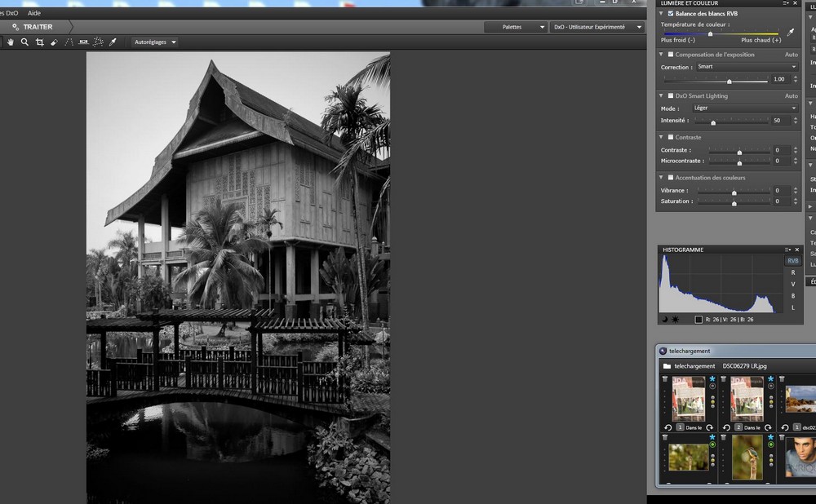Screen dimensions: 816x504
Task: Open the Histogramme palette menu icon
Action: pos(788,250)
